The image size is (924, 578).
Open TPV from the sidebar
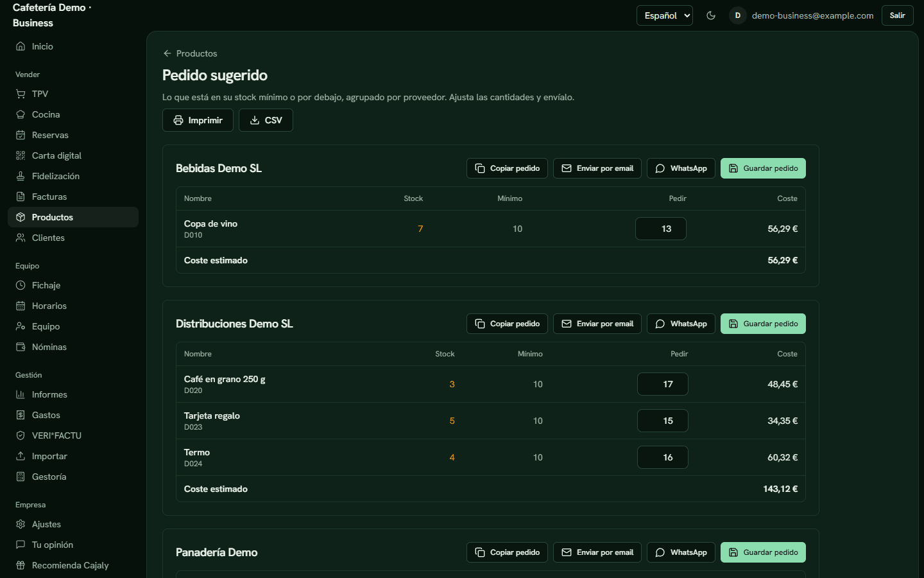click(73, 94)
